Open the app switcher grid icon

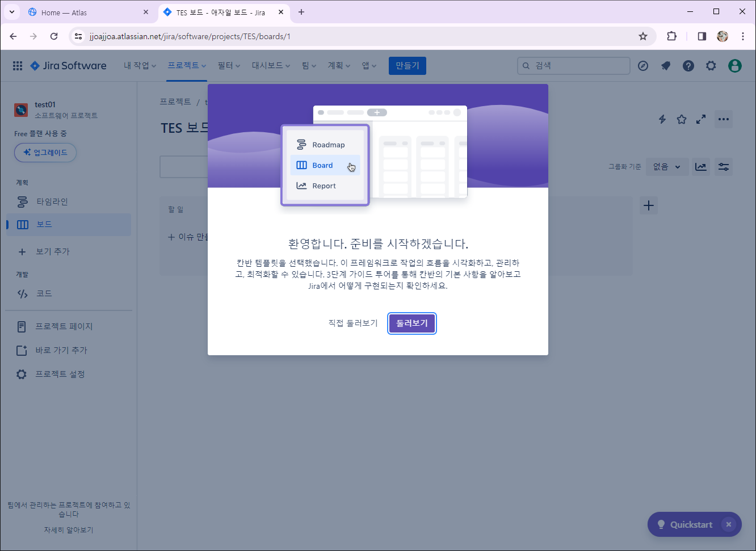click(x=18, y=66)
